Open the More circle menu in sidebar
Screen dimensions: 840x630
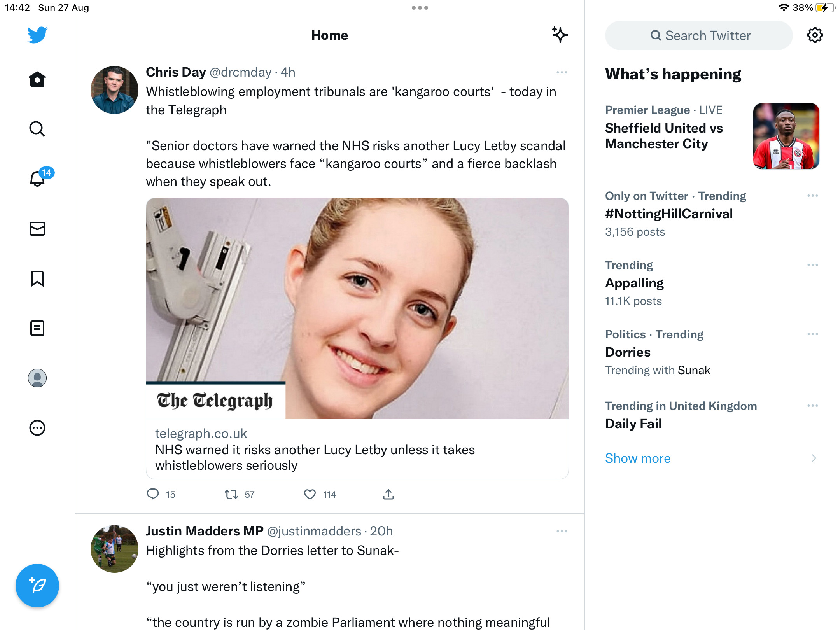pyautogui.click(x=37, y=428)
